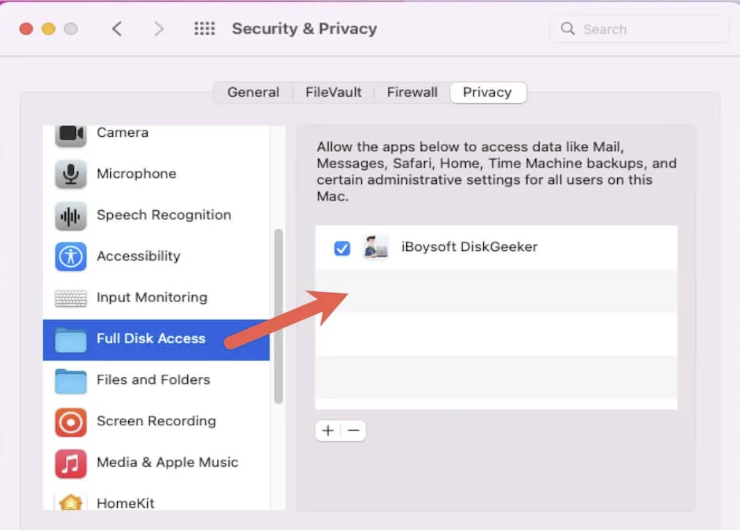Select the Privacy tab

[x=488, y=92]
